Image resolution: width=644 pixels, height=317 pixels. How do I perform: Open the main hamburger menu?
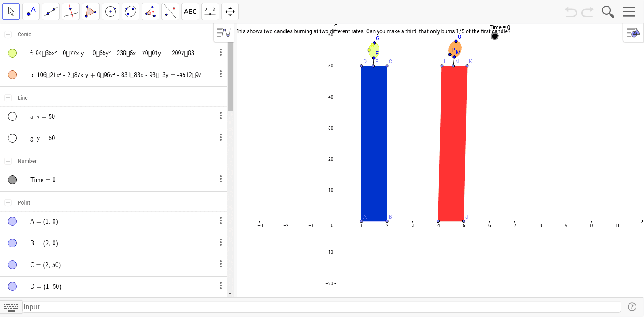coord(629,12)
